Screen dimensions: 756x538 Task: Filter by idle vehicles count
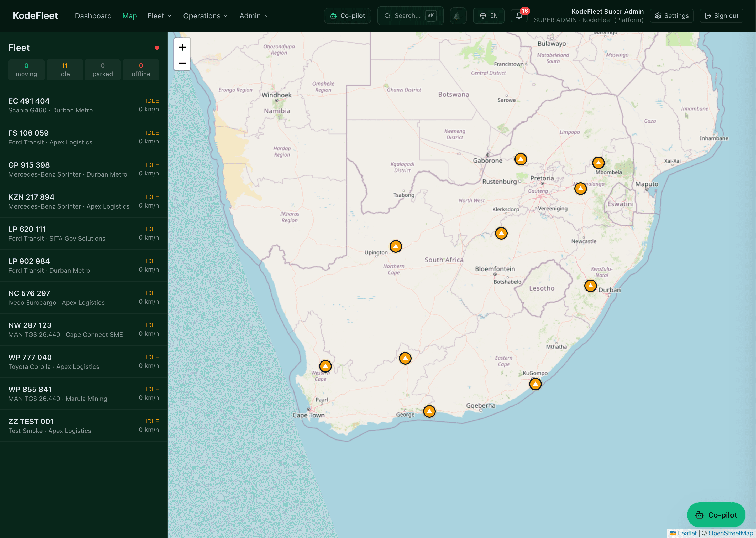pos(65,70)
